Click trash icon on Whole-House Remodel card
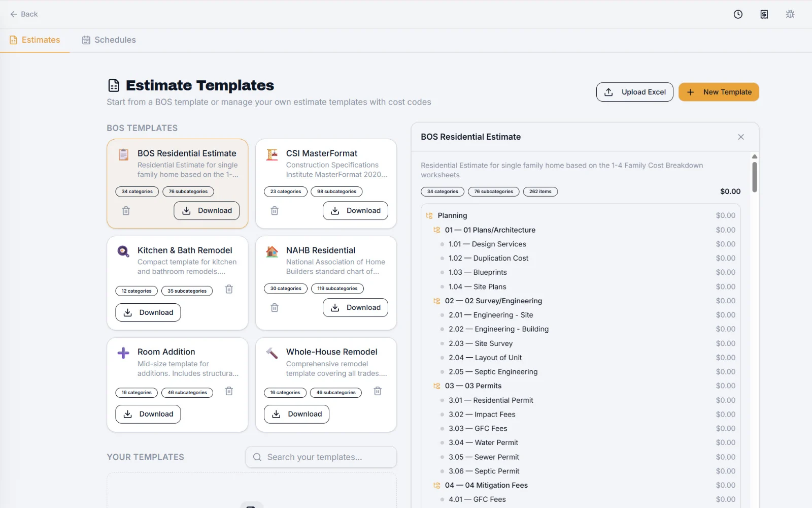This screenshot has width=812, height=508. [x=378, y=391]
